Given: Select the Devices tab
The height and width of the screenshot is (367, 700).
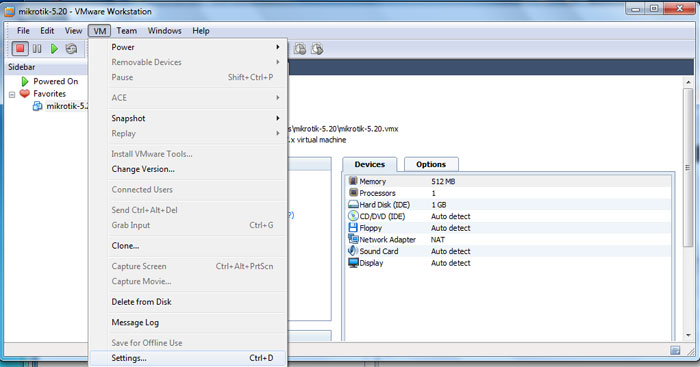Looking at the screenshot, I should pos(370,164).
